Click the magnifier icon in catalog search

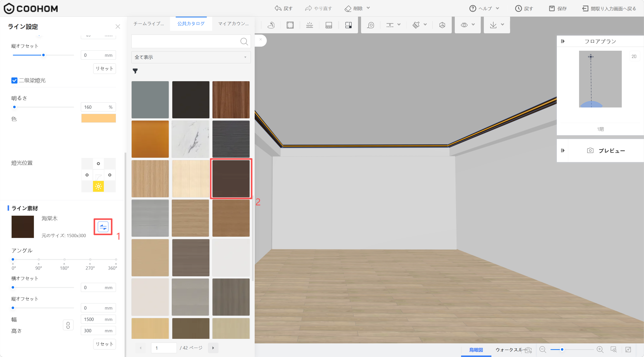(244, 41)
